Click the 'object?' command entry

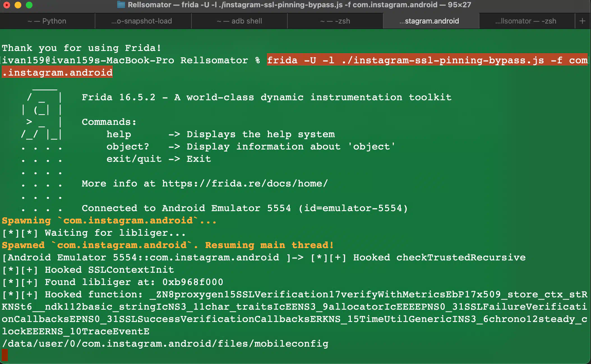click(128, 146)
